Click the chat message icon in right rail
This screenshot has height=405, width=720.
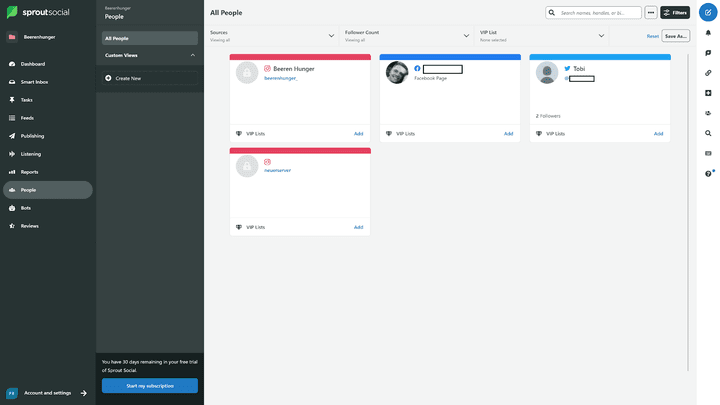[x=708, y=53]
